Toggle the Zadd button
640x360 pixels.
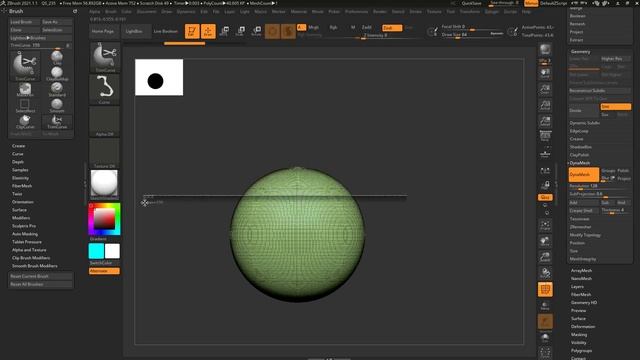coord(367,28)
